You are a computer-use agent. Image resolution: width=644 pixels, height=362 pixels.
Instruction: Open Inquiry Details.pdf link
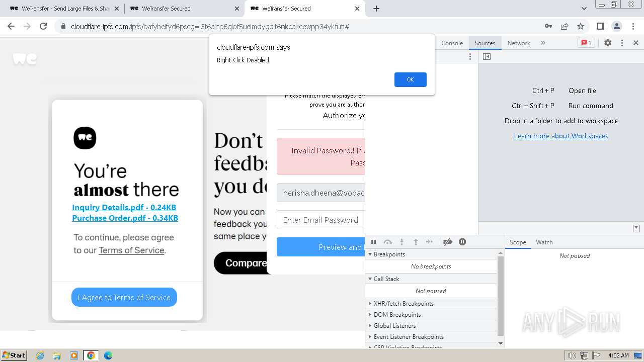(124, 207)
